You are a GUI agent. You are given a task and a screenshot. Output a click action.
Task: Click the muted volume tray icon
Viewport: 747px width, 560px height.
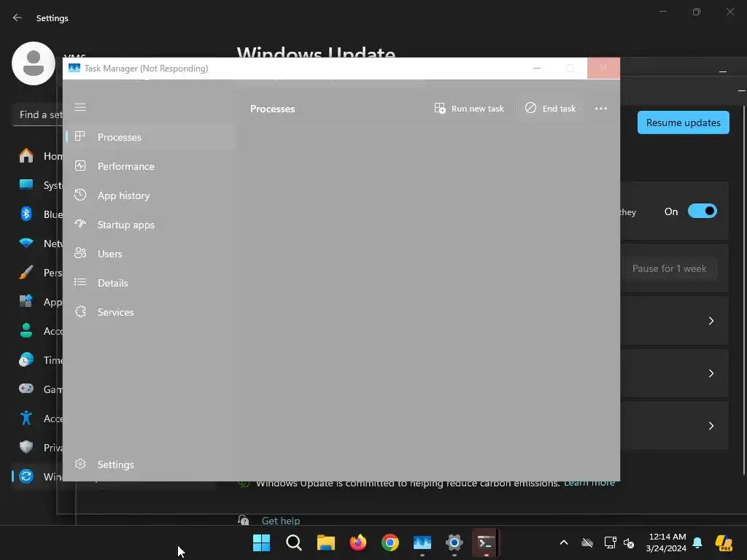point(629,542)
